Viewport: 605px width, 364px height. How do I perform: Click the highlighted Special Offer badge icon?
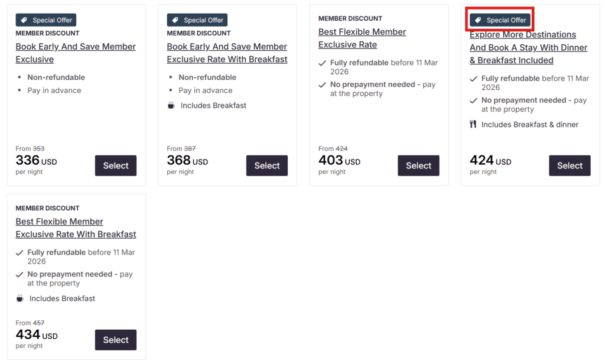point(479,19)
